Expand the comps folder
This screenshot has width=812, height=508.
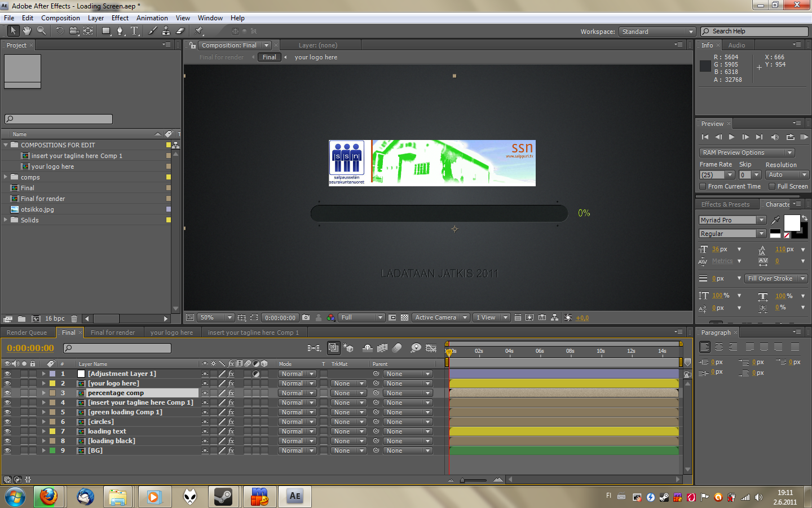(6, 177)
